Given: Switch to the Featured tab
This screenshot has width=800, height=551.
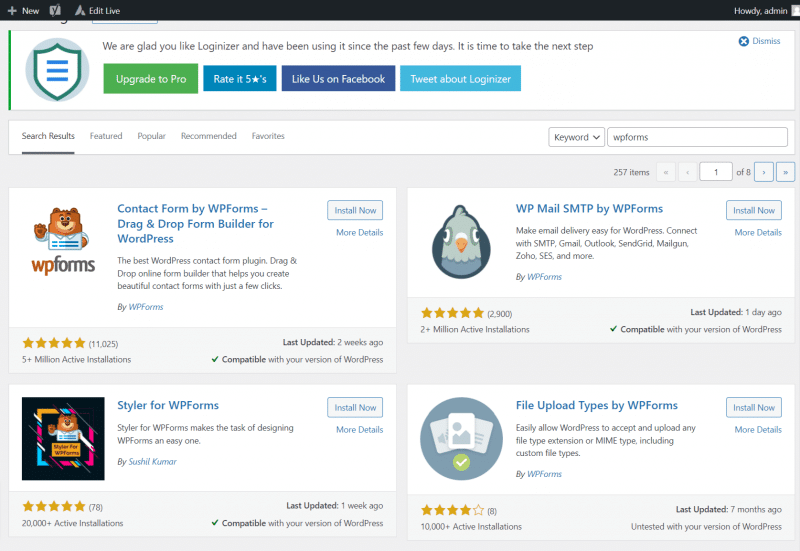Looking at the screenshot, I should (x=106, y=136).
